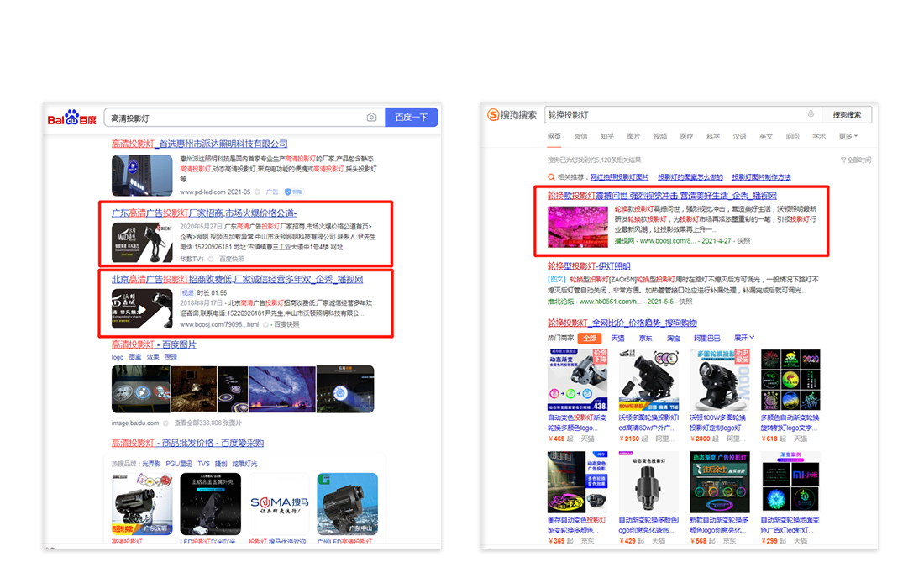Open the blue cave projection image thumbnail
The image size is (924, 562).
282,389
